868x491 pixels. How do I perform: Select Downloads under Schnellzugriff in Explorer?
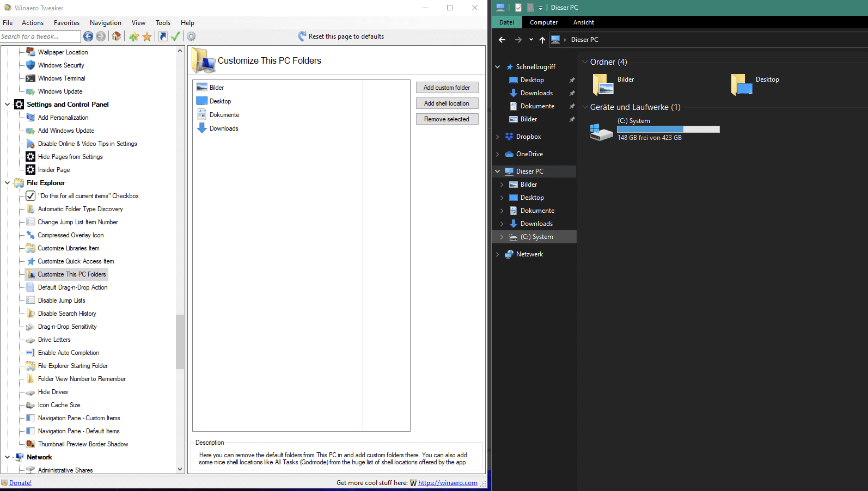click(536, 93)
